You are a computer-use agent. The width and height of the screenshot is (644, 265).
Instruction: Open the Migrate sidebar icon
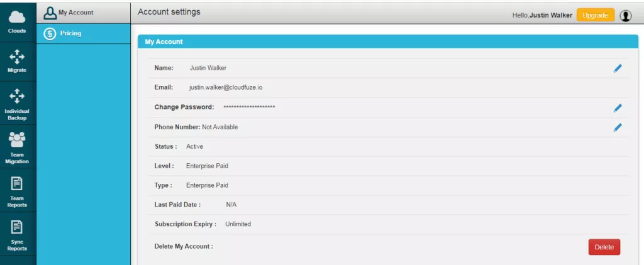(17, 62)
